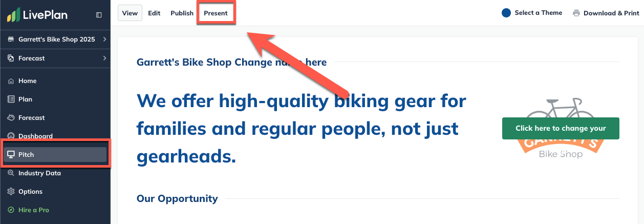
Task: Click the pitch headline text about biking gear
Action: (x=301, y=128)
